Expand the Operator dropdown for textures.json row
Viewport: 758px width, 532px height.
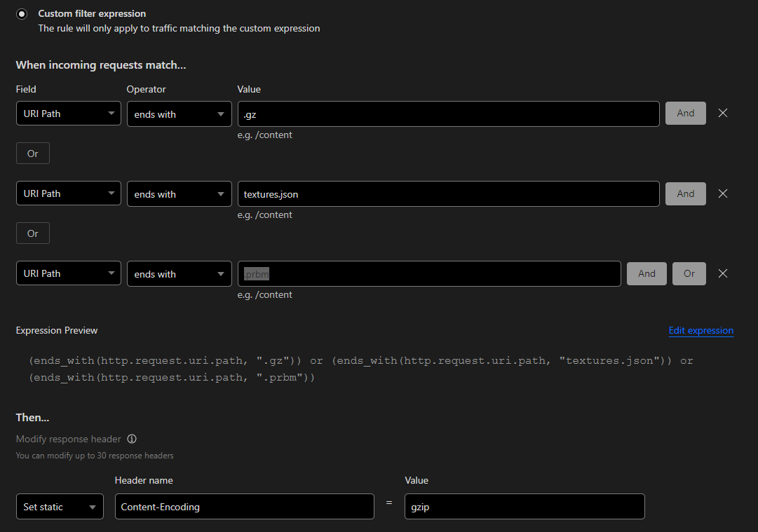pyautogui.click(x=179, y=194)
